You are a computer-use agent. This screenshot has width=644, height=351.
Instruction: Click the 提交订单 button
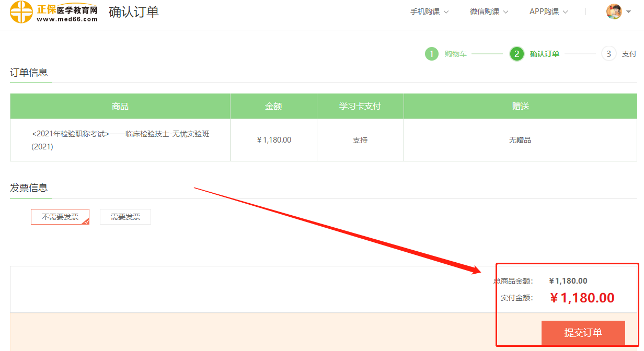pyautogui.click(x=583, y=333)
